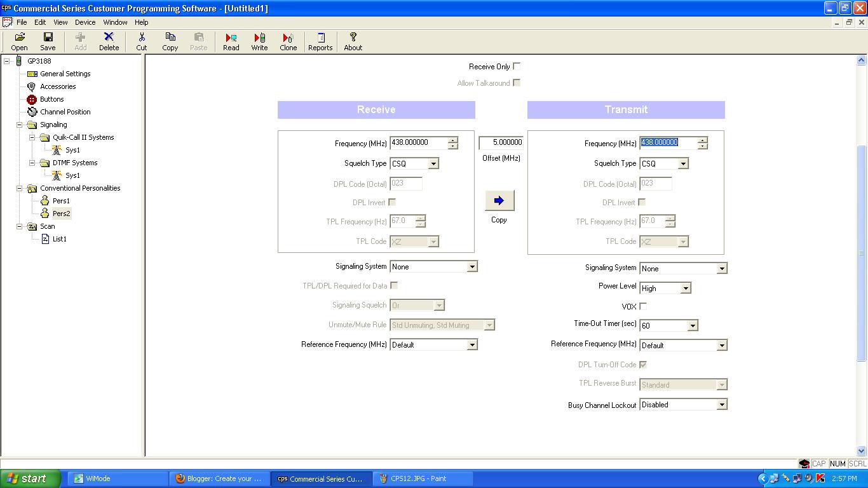The height and width of the screenshot is (488, 868).
Task: Click the Copy toolbar icon
Action: (170, 42)
